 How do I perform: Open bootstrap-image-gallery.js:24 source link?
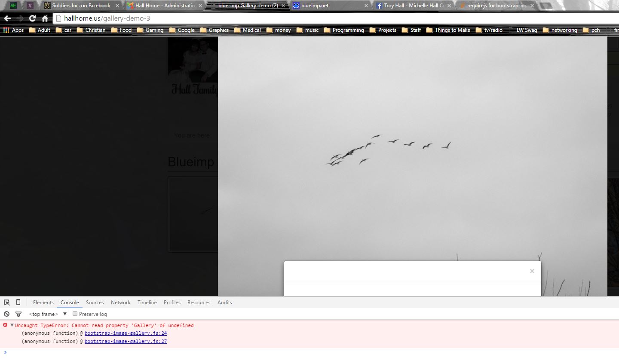point(126,333)
